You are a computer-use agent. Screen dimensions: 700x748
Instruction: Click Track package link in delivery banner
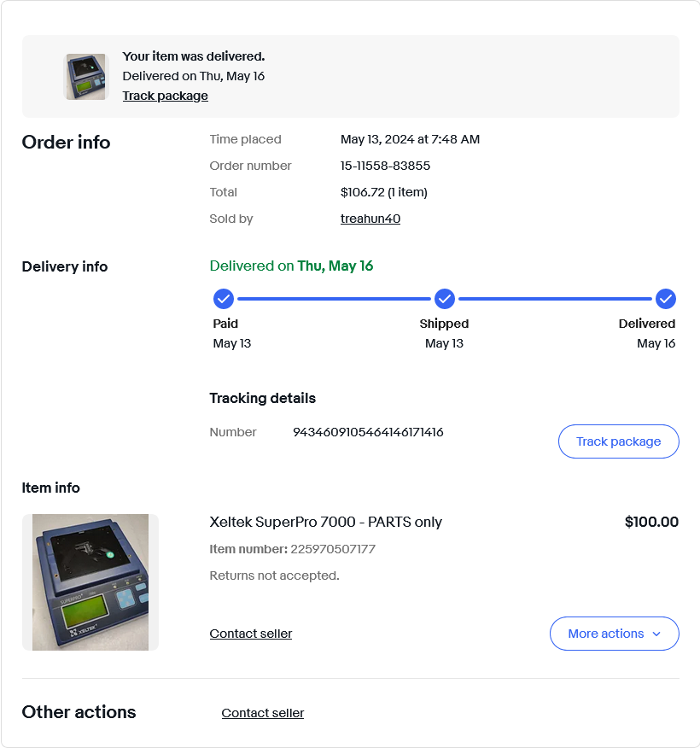click(165, 96)
